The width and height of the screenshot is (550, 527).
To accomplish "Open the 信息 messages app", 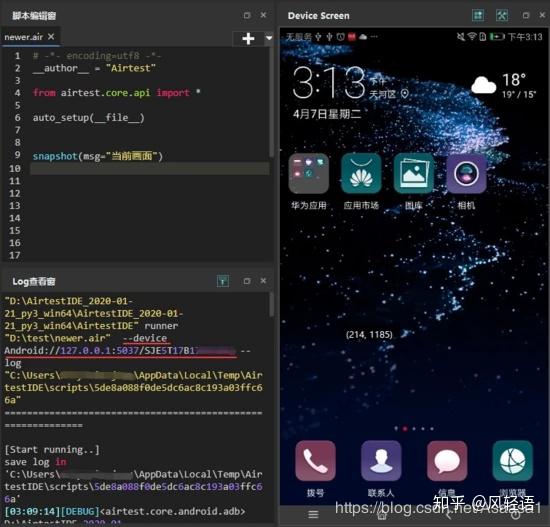I will [x=447, y=461].
